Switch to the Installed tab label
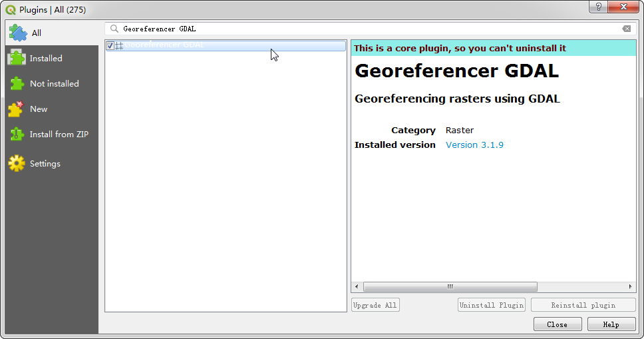The image size is (644, 339). pos(46,59)
